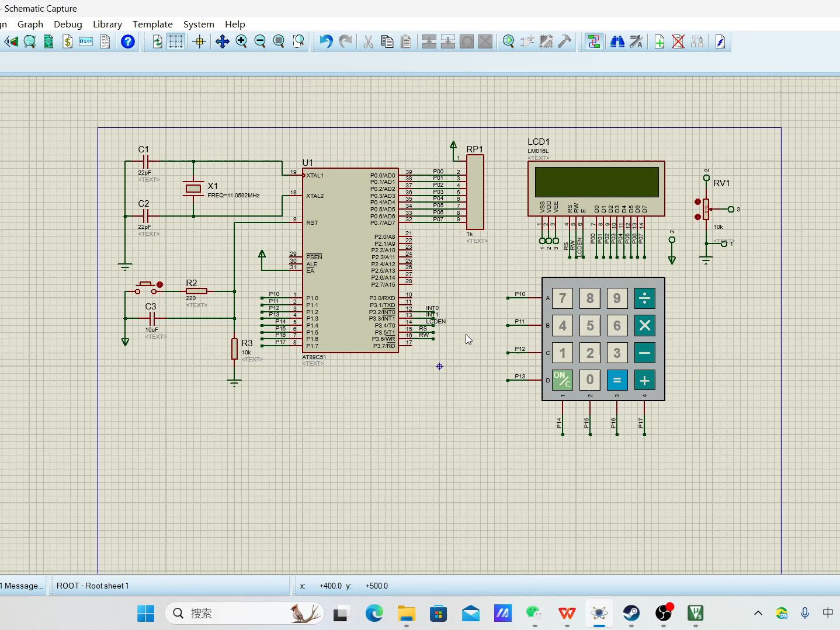
Task: Open the Debug menu
Action: point(68,24)
